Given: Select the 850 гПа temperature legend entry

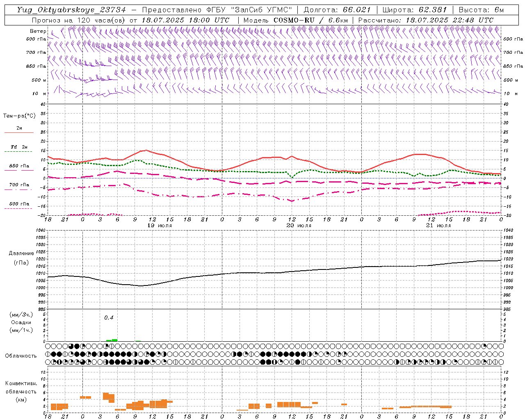Looking at the screenshot, I should 19,166.
